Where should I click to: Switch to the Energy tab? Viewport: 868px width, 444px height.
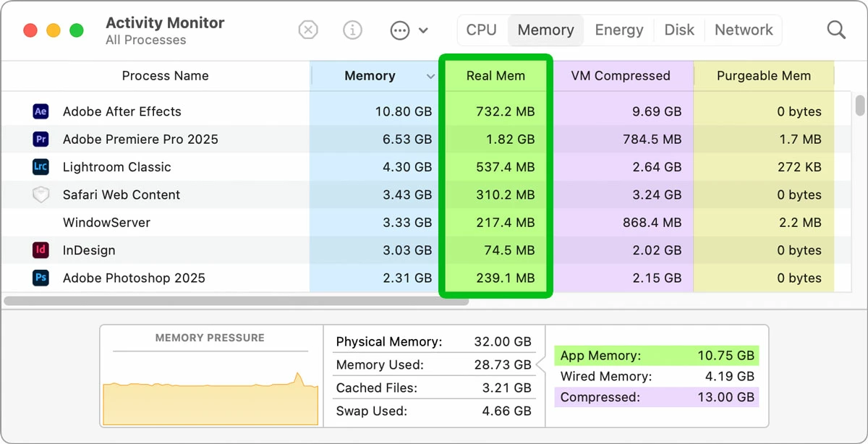click(618, 30)
